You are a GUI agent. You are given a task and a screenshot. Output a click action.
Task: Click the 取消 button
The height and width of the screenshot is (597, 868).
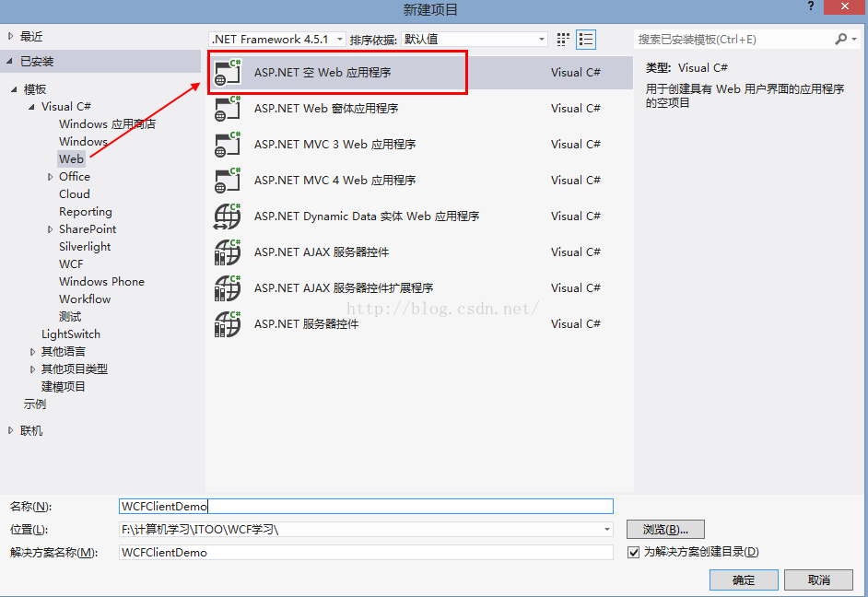point(819,579)
